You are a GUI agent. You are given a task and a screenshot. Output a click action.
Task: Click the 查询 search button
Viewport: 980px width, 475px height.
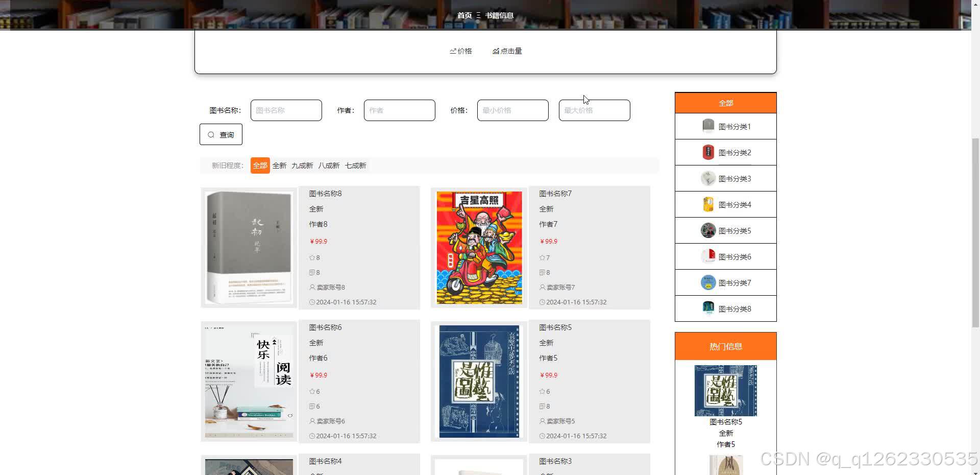(221, 134)
